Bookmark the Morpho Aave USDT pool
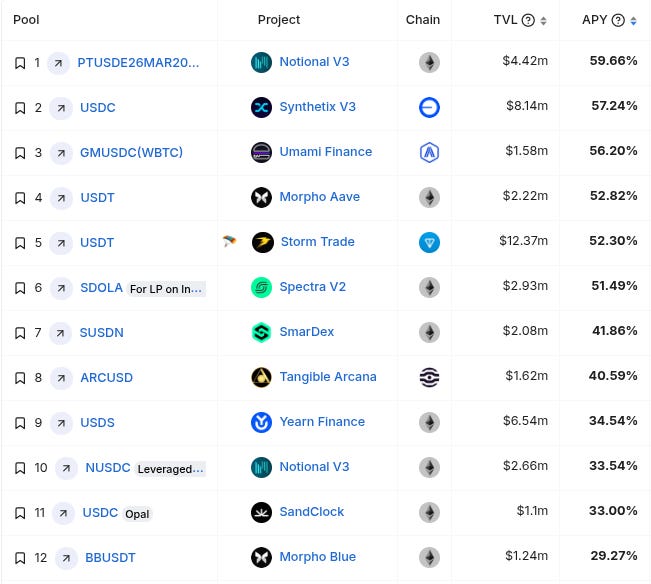The image size is (651, 584). click(20, 198)
